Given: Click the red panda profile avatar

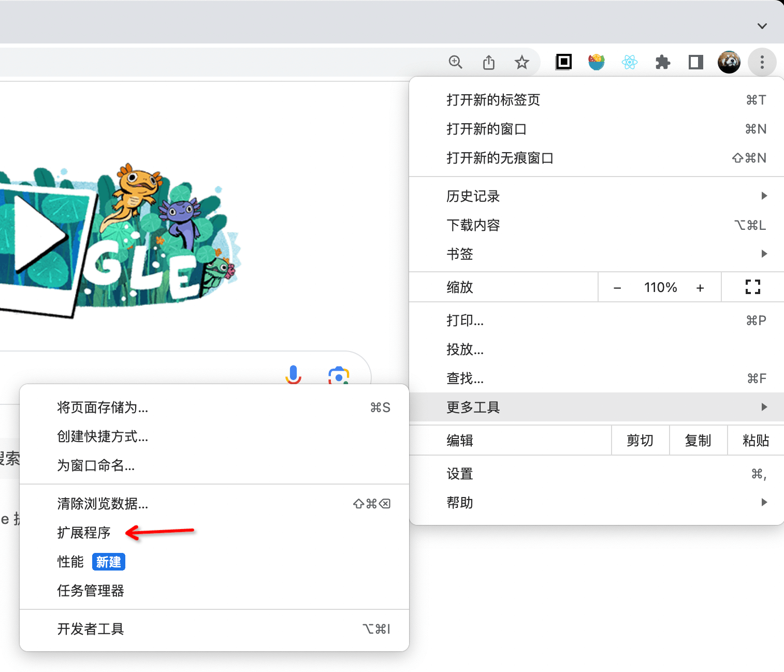Looking at the screenshot, I should point(729,63).
